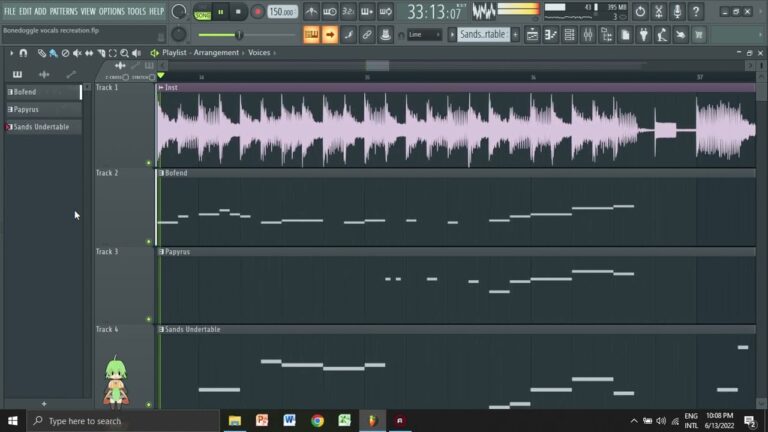The image size is (768, 432).
Task: Open the VIEW menu
Action: tap(88, 11)
